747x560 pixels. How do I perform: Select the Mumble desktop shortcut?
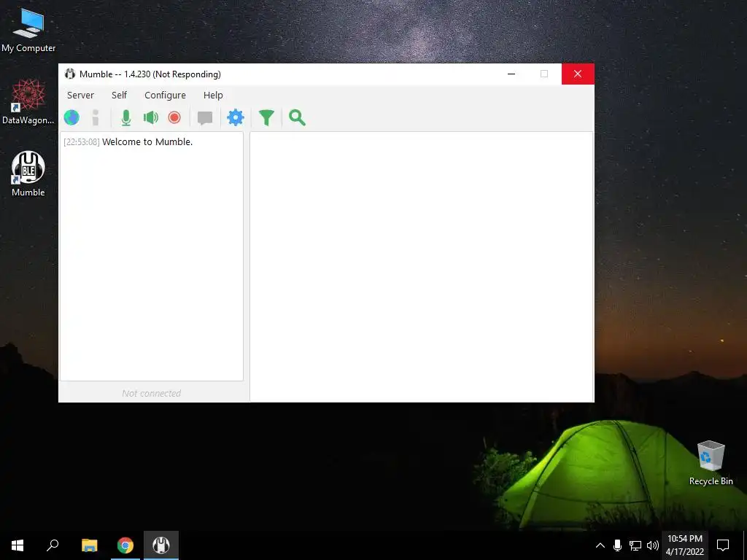[28, 174]
